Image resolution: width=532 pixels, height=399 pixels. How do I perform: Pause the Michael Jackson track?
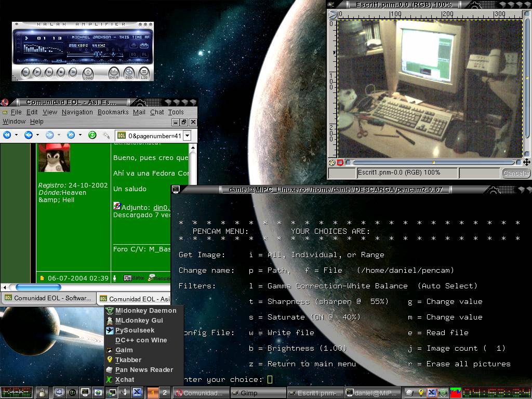[49, 72]
